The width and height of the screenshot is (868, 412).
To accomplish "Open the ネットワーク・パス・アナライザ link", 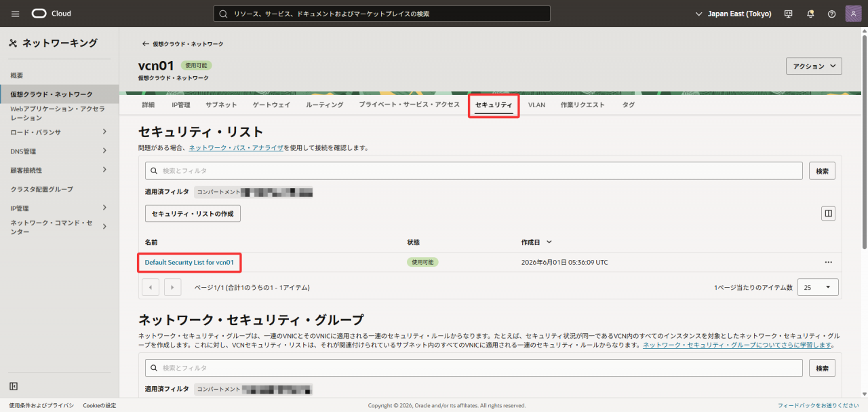I will [x=236, y=147].
